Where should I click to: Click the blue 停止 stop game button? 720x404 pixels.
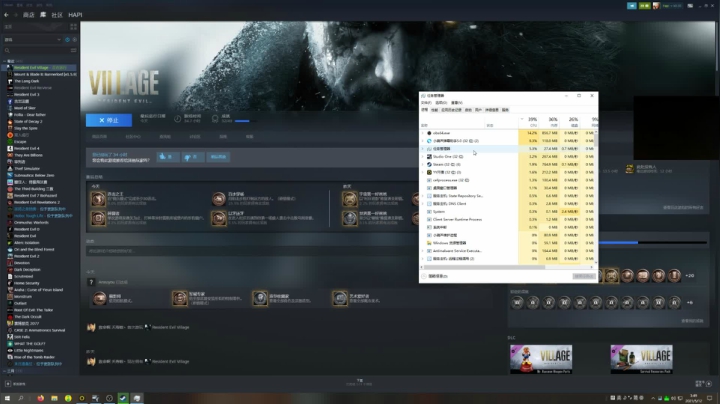pos(109,120)
